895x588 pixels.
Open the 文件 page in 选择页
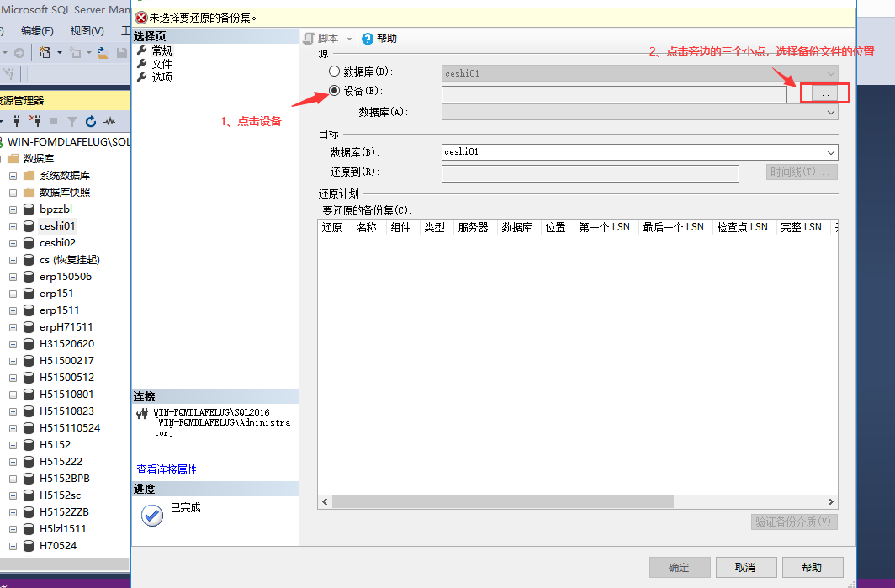162,64
